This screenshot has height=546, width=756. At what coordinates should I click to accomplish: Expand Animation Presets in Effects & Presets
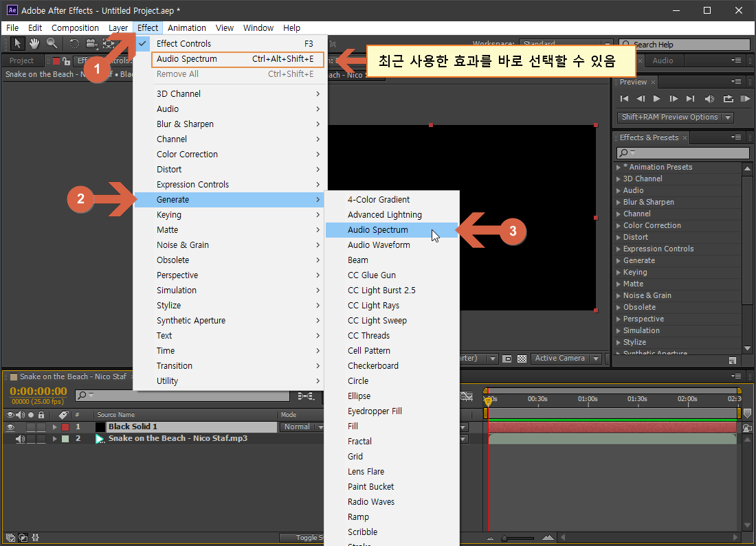(x=618, y=167)
